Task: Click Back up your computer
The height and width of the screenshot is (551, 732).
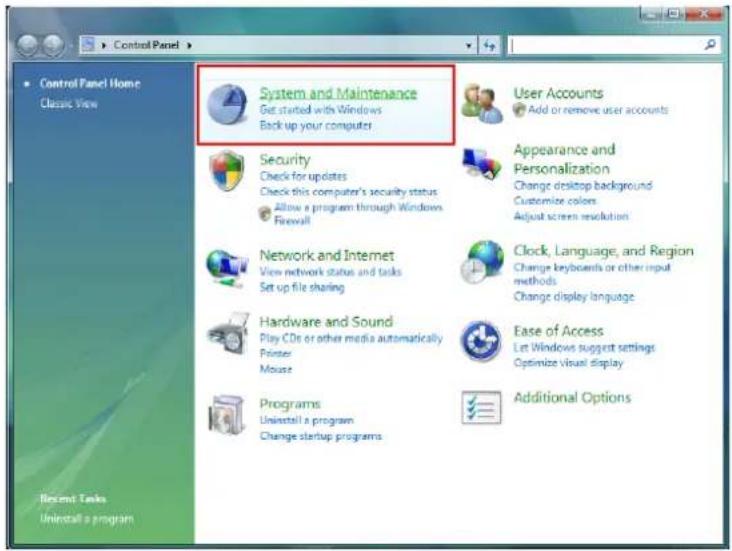Action: point(316,125)
